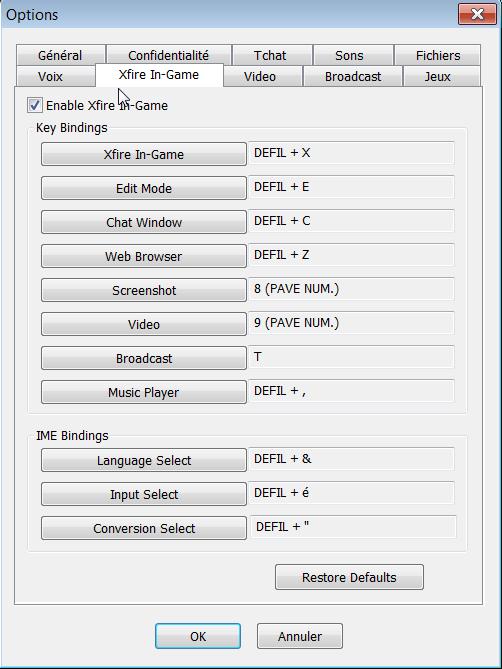Click the DEFIL + X binding field
The height and width of the screenshot is (669, 502).
click(351, 153)
